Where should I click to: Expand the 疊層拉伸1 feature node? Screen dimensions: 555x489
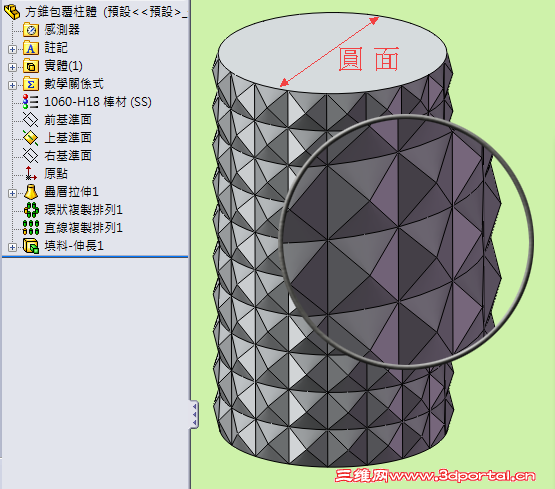pos(12,193)
